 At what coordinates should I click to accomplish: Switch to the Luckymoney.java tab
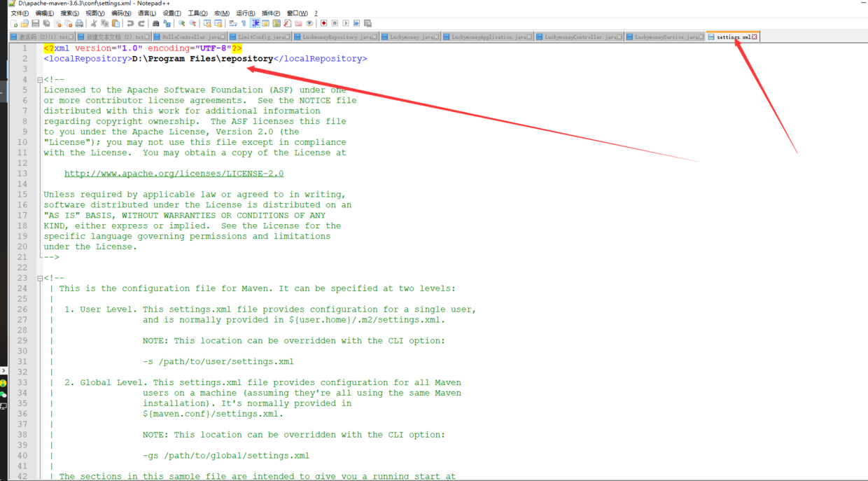[x=410, y=36]
